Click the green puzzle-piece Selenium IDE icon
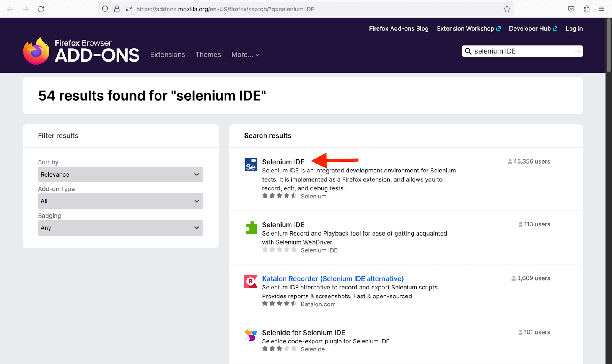The height and width of the screenshot is (364, 612). pyautogui.click(x=251, y=227)
